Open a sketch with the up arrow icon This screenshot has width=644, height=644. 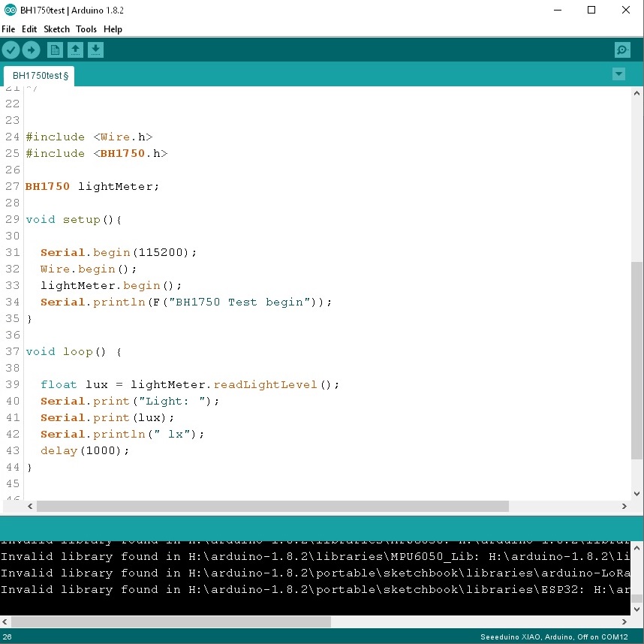coord(75,50)
